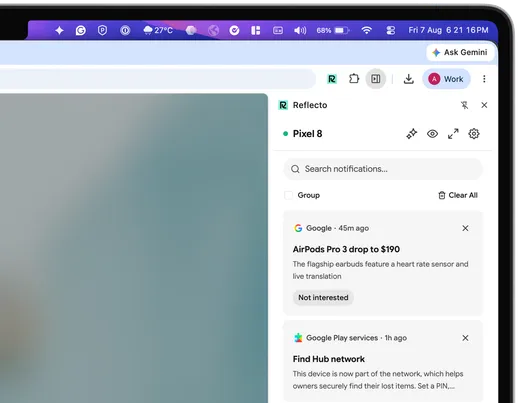Dismiss the Google Play services notification
The image size is (520, 403).
click(465, 338)
